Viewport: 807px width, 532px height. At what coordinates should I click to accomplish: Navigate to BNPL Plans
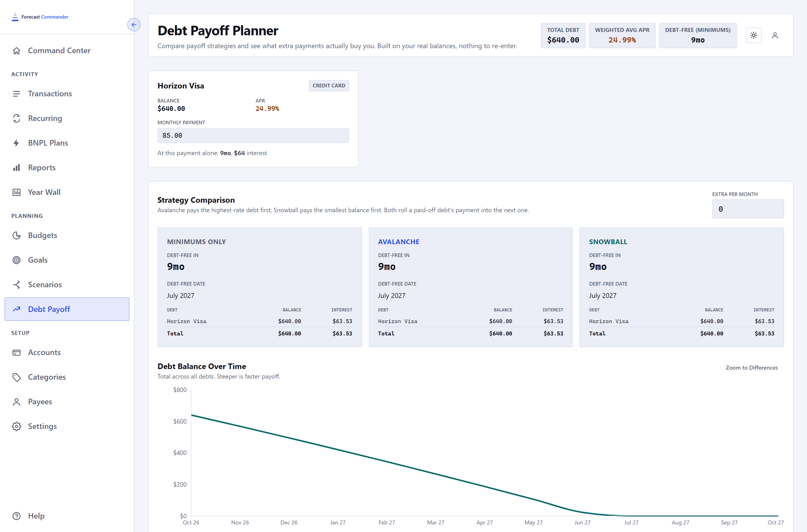(67, 143)
